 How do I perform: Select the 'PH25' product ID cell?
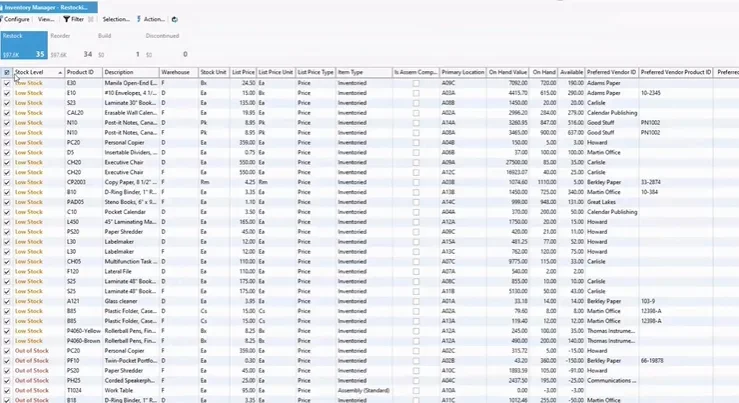point(83,380)
